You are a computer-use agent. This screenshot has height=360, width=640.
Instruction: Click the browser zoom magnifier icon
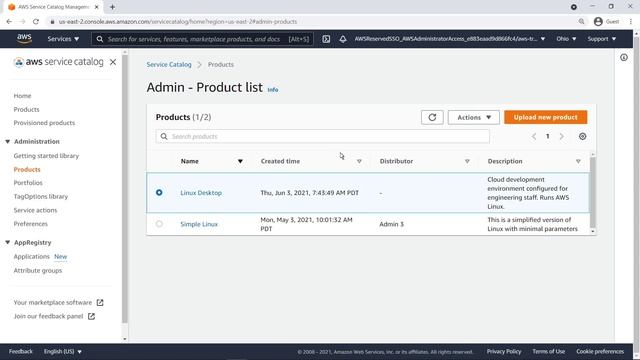[x=581, y=22]
